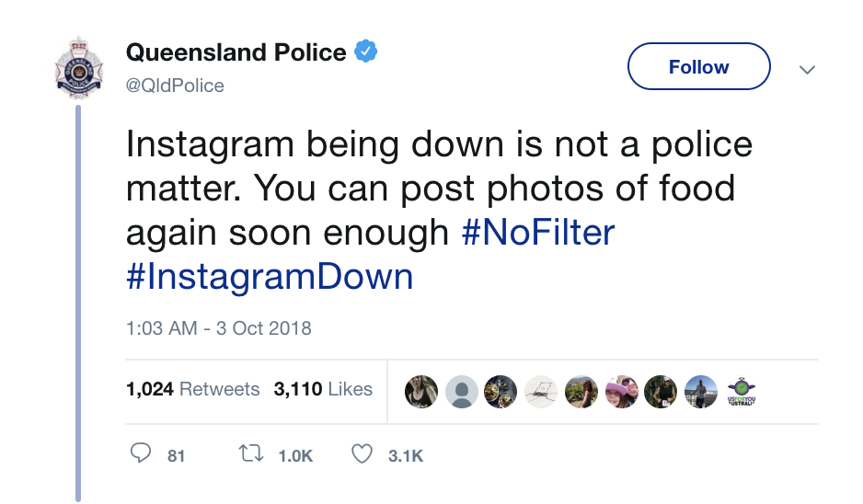Click the reply speech bubble icon
The image size is (863, 504).
(x=141, y=454)
